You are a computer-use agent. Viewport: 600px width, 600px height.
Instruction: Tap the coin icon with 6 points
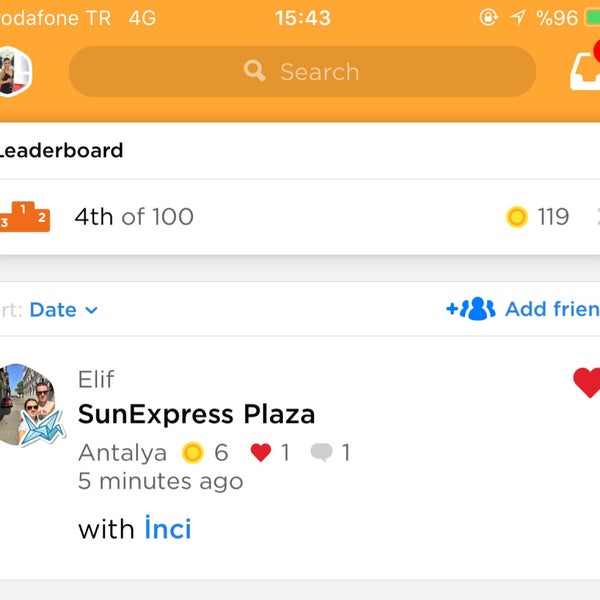coord(192,453)
